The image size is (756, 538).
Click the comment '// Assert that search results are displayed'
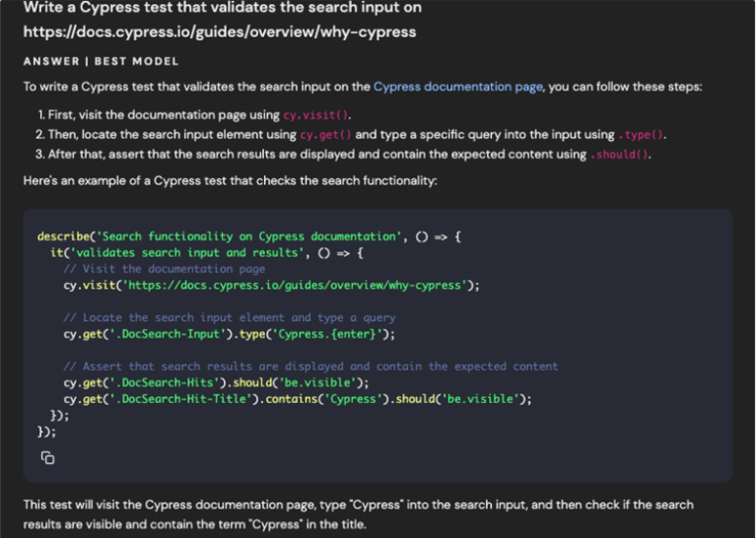click(x=310, y=367)
